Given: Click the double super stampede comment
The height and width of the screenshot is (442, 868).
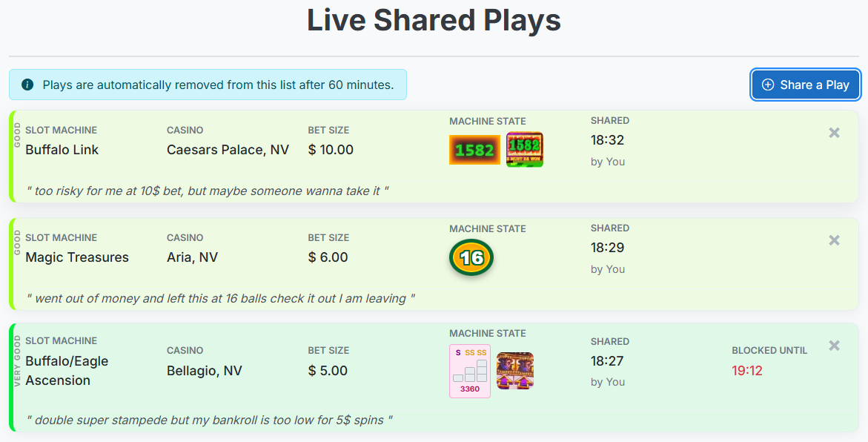Looking at the screenshot, I should [x=209, y=420].
